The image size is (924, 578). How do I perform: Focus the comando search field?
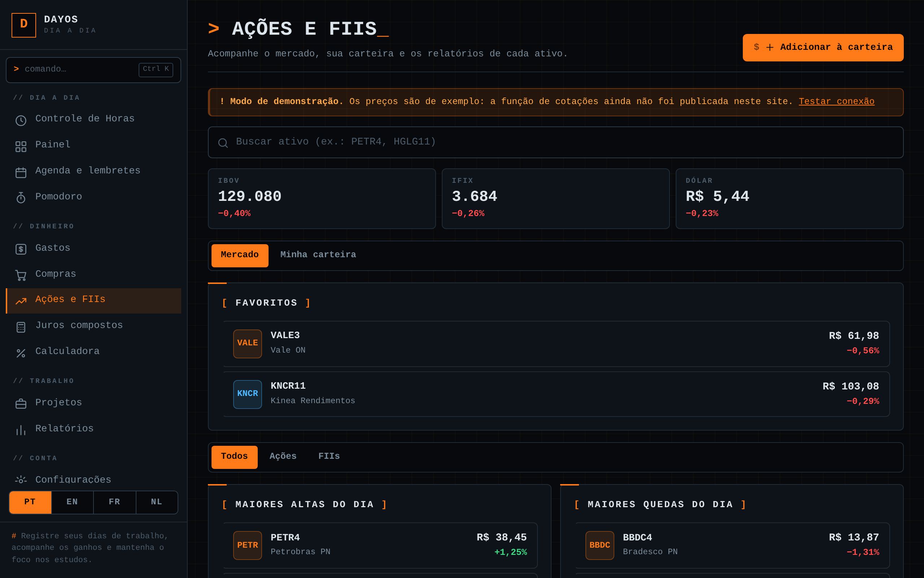(x=93, y=70)
